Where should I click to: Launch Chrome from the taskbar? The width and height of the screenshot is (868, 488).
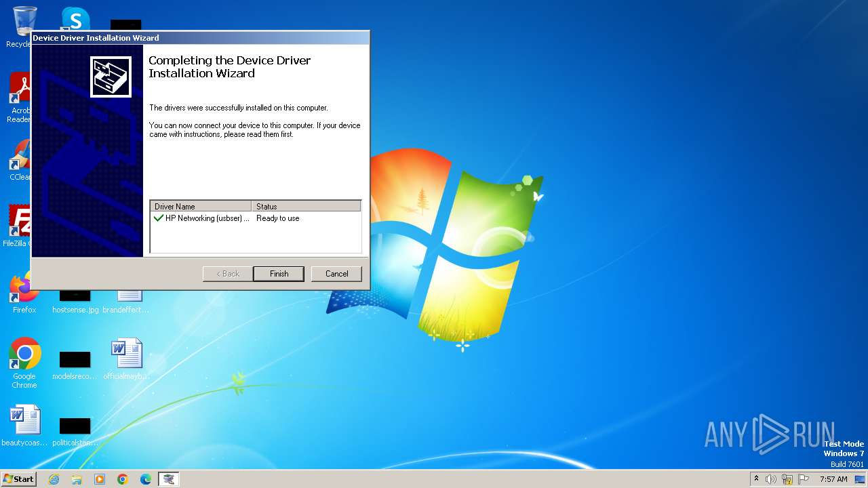[x=123, y=479]
